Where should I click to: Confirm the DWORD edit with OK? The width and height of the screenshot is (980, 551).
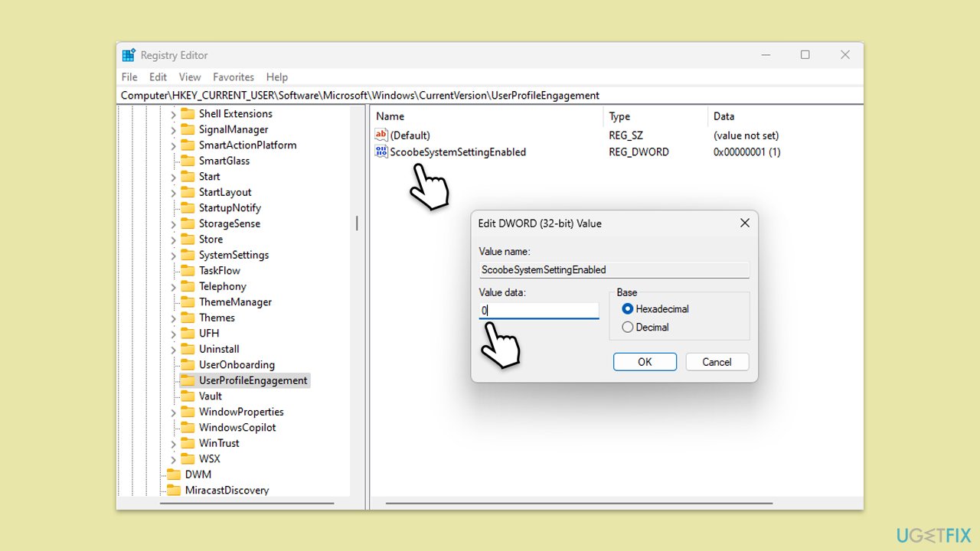coord(645,362)
